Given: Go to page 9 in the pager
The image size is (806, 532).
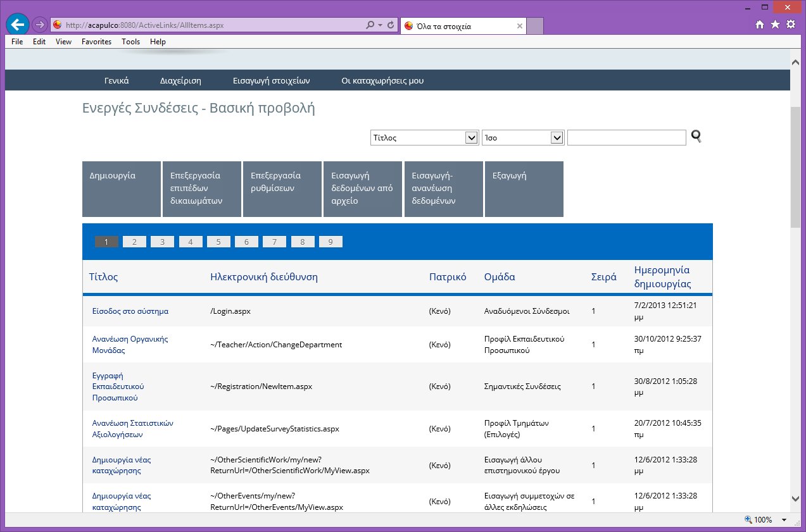Looking at the screenshot, I should point(331,242).
